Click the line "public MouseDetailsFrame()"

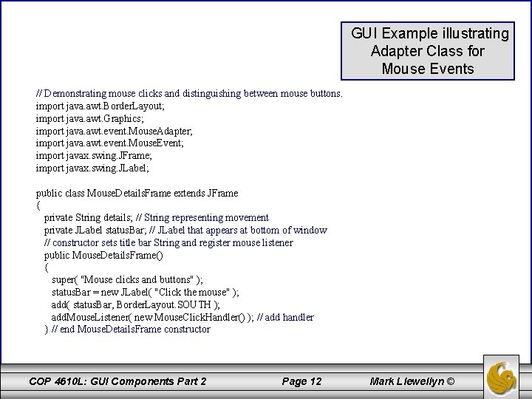103,255
